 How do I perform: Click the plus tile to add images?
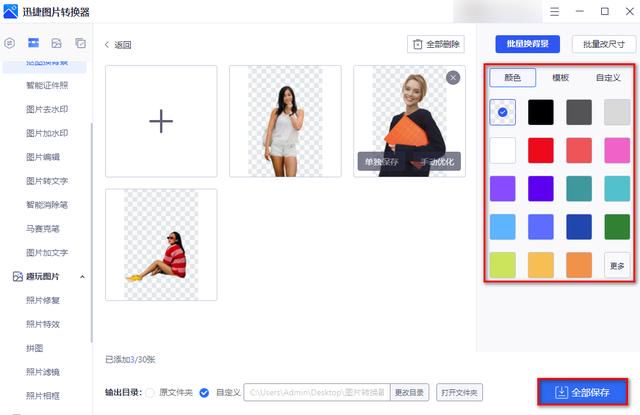[161, 121]
